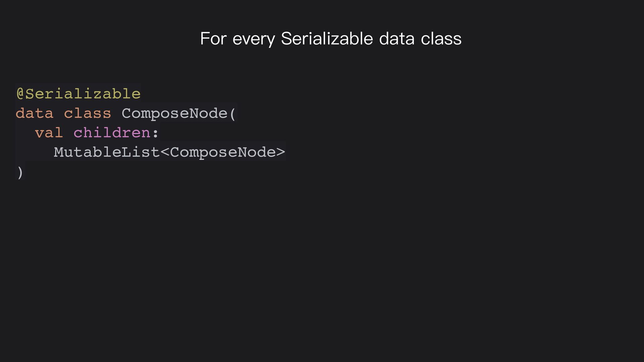Click the 'val' keyword
The height and width of the screenshot is (362, 644).
(x=49, y=133)
